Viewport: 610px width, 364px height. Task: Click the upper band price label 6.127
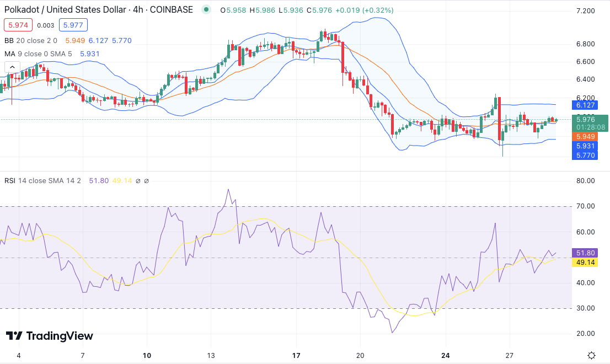(585, 105)
